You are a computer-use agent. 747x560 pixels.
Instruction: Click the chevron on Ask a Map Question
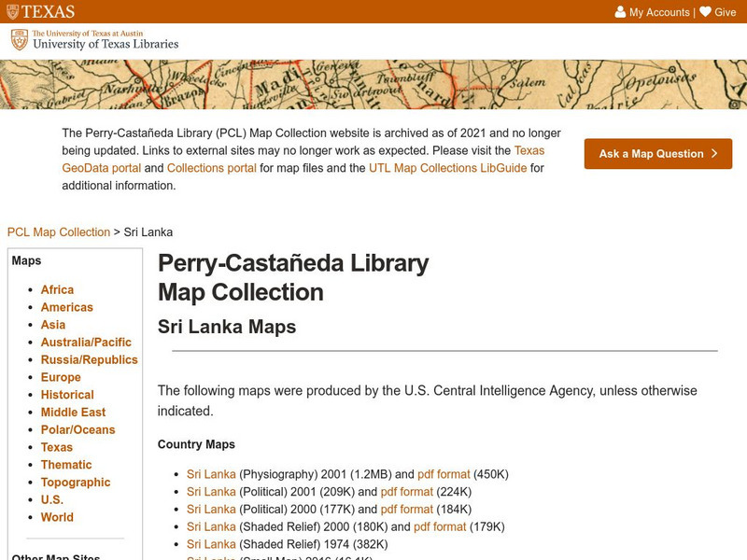[714, 154]
